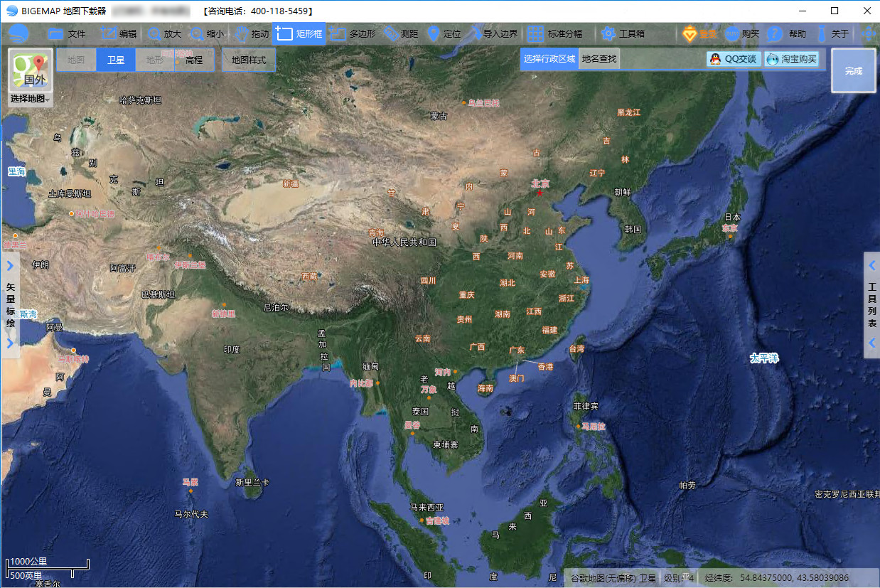This screenshot has height=588, width=880.
Task: Click the 日本 country label
Action: tap(732, 217)
